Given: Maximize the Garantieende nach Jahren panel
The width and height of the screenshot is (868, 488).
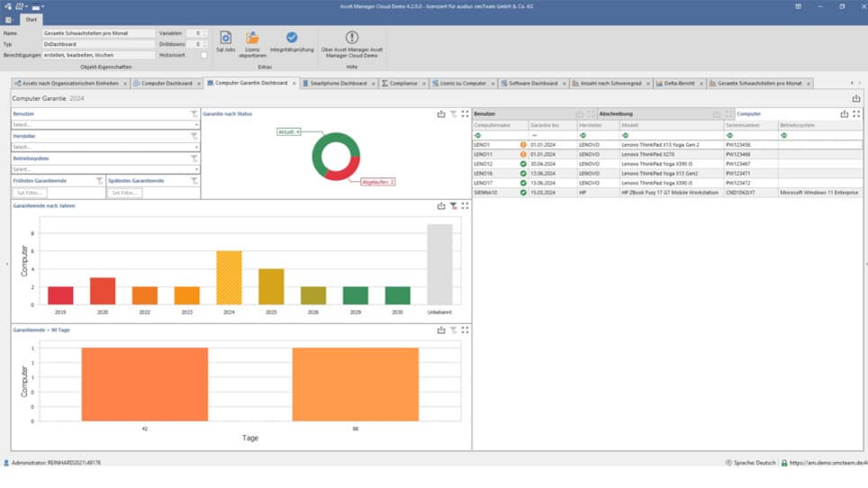Looking at the screenshot, I should [465, 206].
